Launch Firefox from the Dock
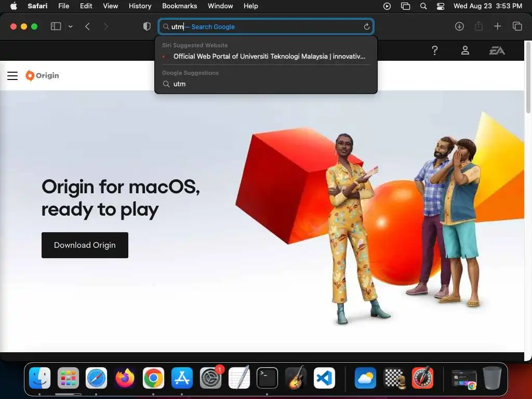Screen dimensions: 532x399 pos(125,378)
